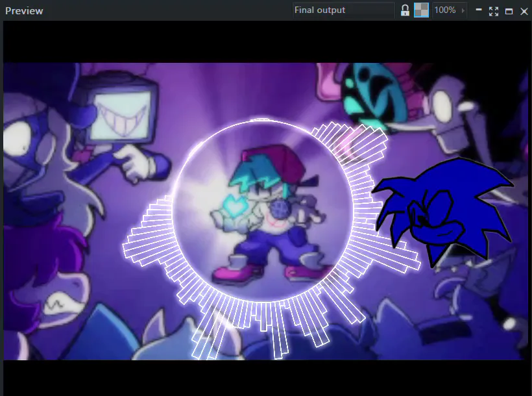Viewport: 532px width, 396px height.
Task: Select the blue Sonic character image
Action: (x=444, y=212)
